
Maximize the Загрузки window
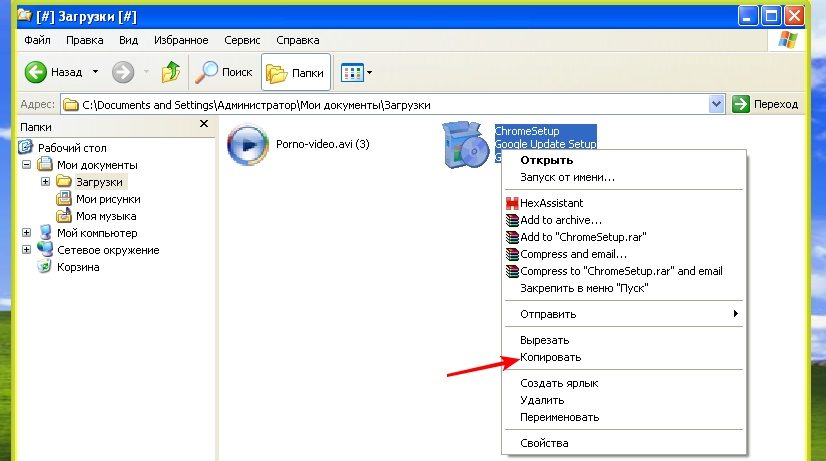tap(771, 16)
